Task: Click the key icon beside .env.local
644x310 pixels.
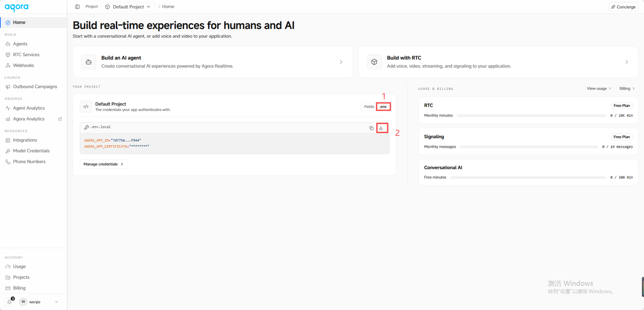Action: click(x=87, y=128)
